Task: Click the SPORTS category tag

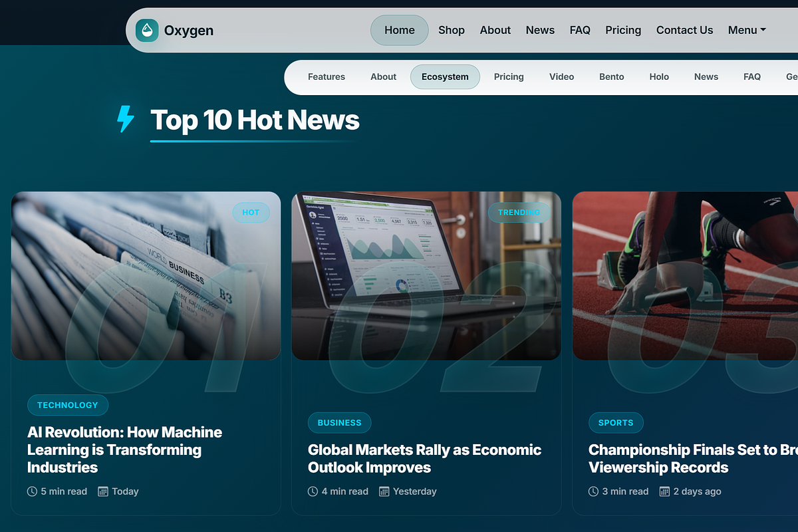Action: 616,422
